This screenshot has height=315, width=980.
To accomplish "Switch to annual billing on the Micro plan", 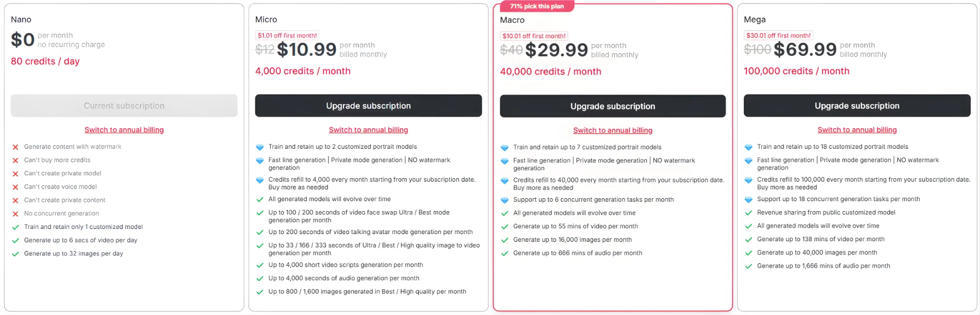I will point(368,130).
